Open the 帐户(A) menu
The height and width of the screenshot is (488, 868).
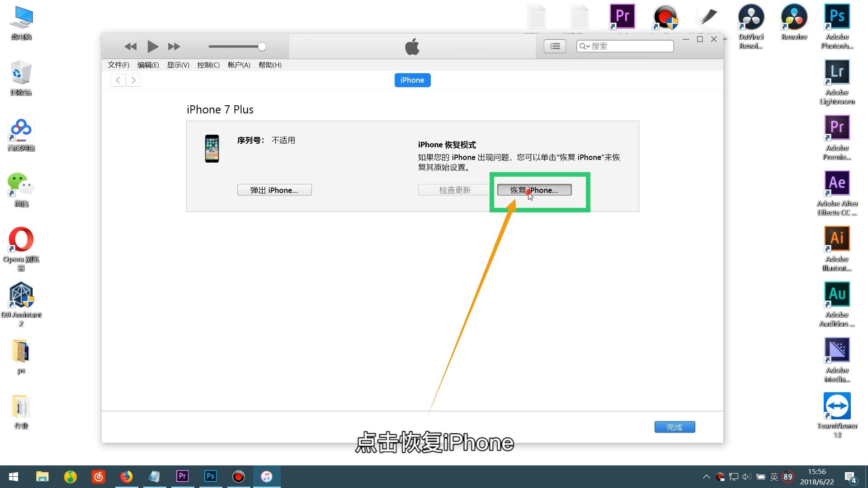[x=239, y=65]
